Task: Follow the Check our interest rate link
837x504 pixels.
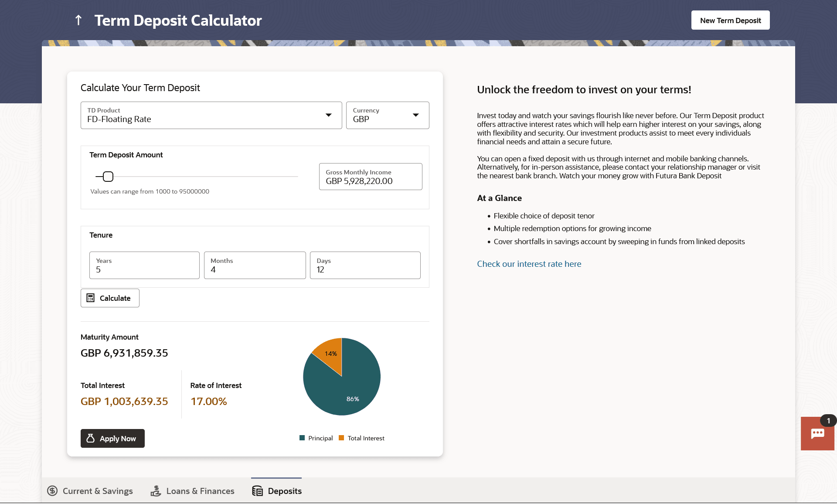Action: click(529, 264)
